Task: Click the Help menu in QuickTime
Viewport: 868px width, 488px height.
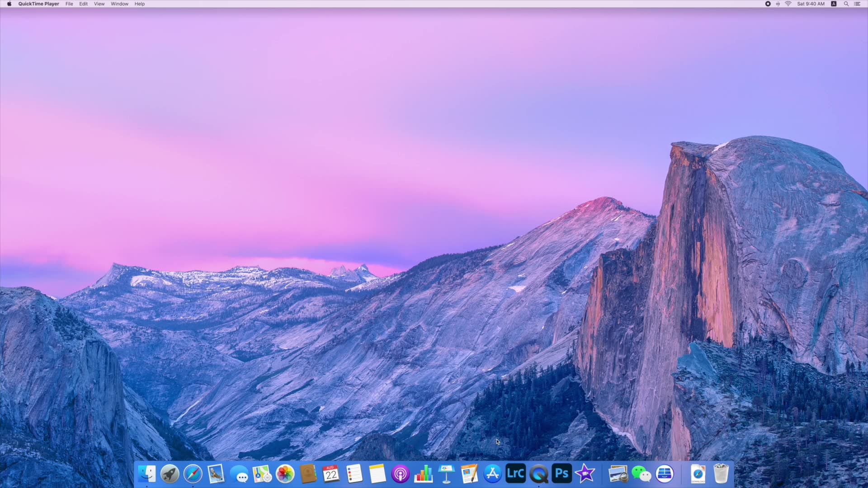Action: (x=140, y=4)
